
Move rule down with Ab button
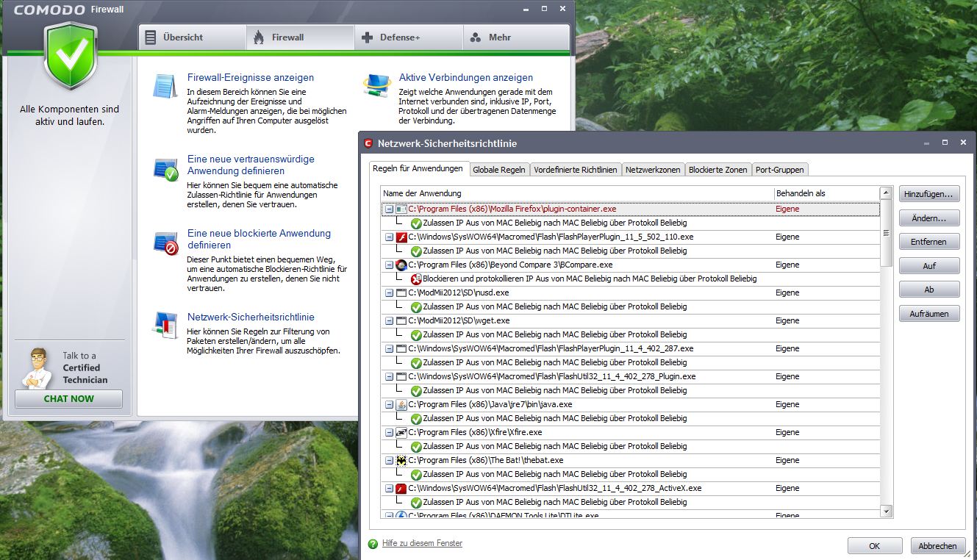click(x=929, y=290)
